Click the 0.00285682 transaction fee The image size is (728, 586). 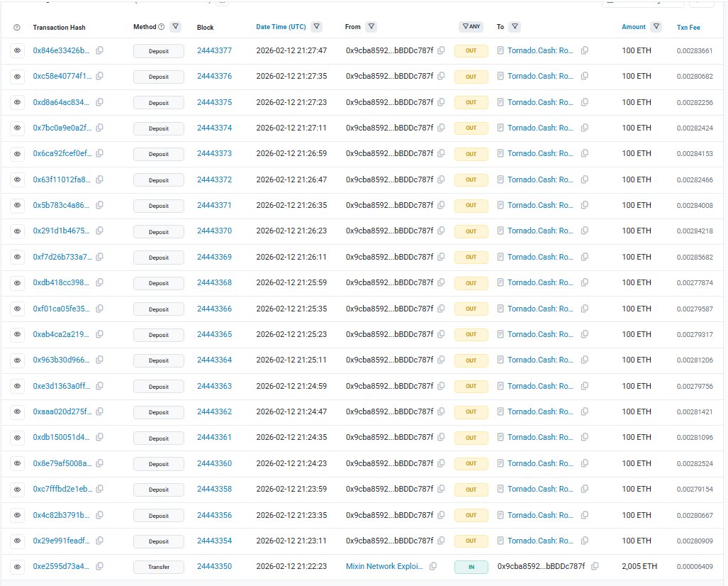[695, 257]
